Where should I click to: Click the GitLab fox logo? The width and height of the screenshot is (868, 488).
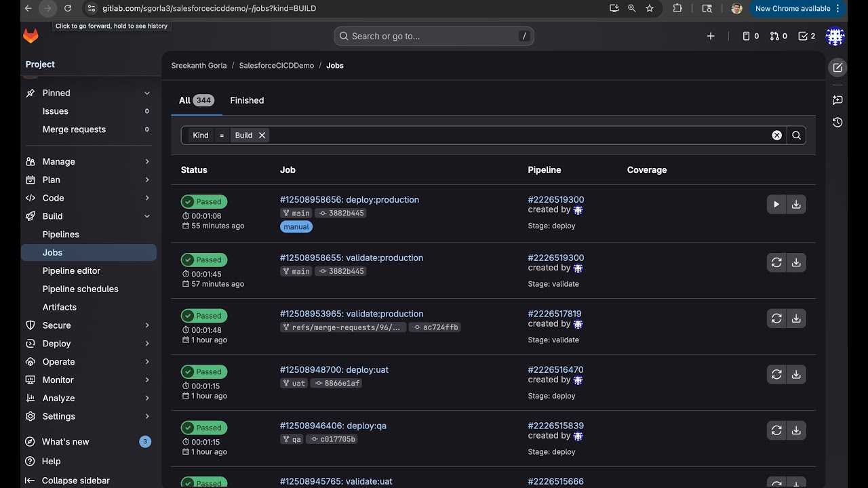click(31, 37)
